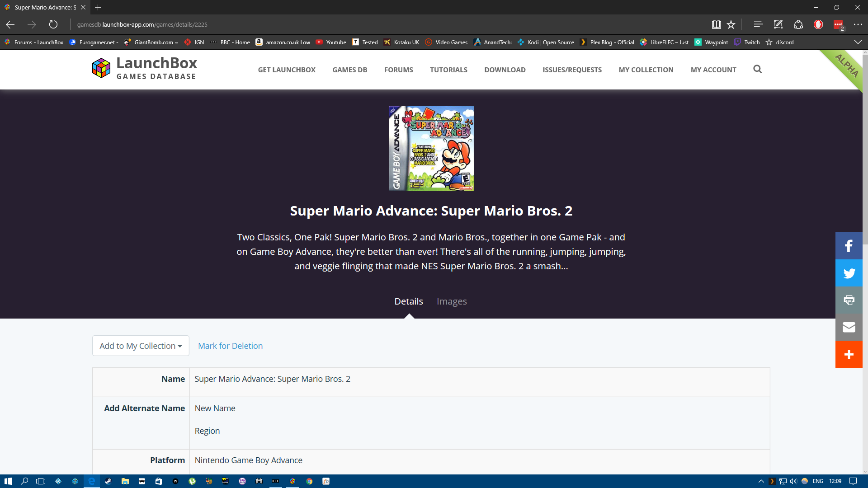Open BBC - Home bookmark

[230, 42]
